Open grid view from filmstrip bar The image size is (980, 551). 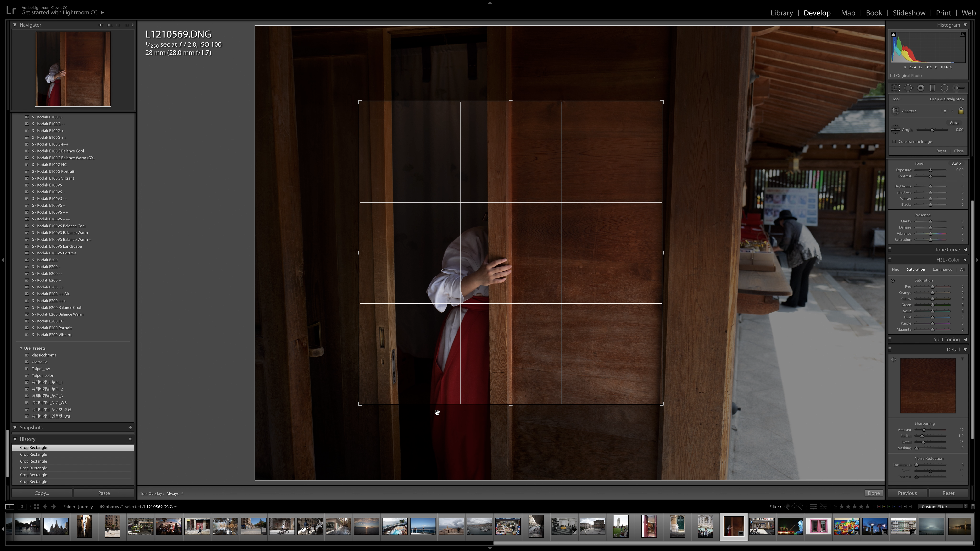point(36,507)
